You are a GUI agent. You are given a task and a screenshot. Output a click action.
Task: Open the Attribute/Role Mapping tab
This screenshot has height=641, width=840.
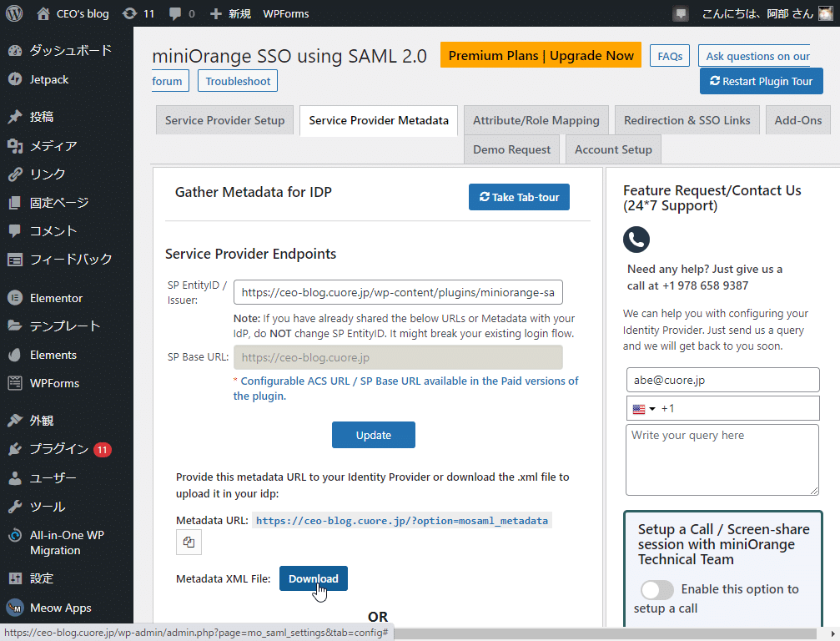click(x=536, y=120)
